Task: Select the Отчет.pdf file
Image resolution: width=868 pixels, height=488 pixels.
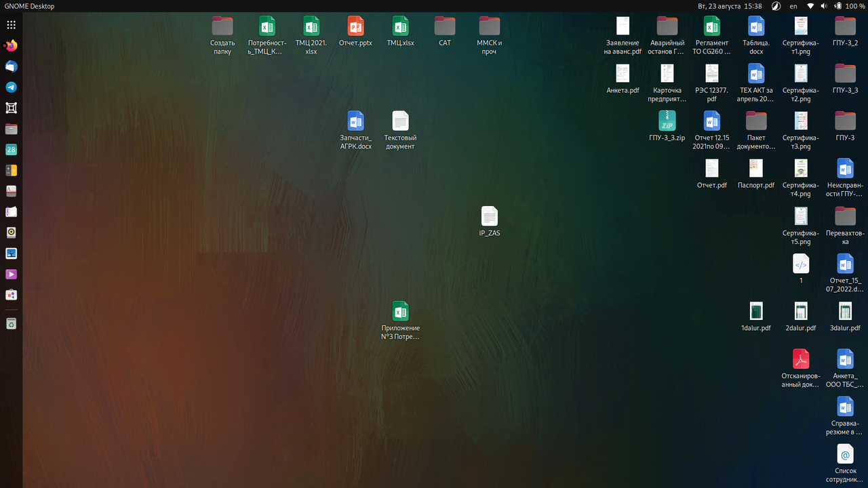Action: (711, 174)
